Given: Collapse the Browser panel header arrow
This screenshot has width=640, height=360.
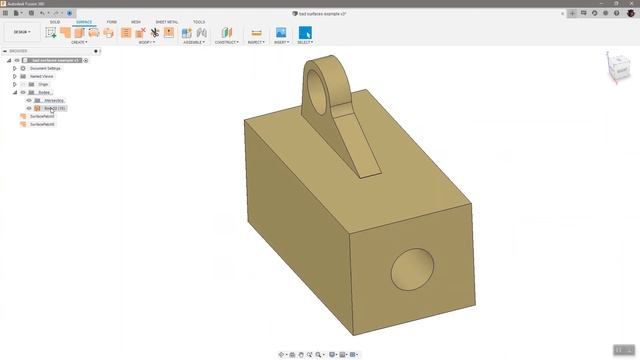Looking at the screenshot, I should point(4,51).
